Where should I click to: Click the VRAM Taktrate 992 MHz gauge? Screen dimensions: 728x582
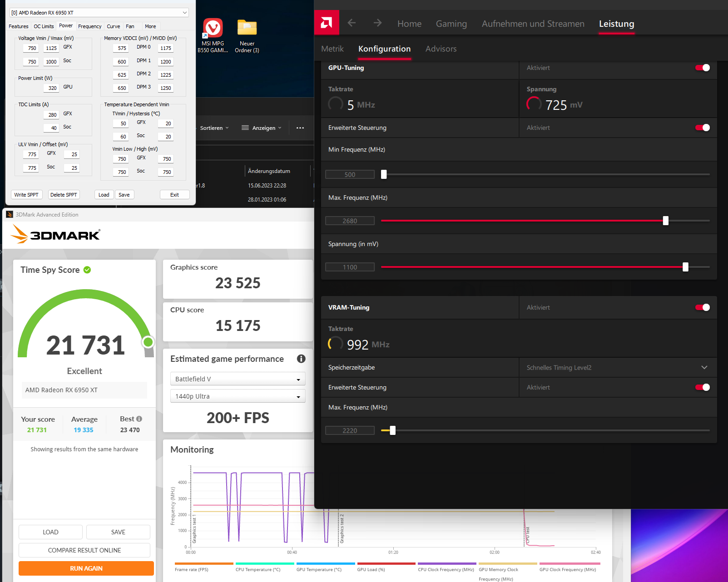[x=336, y=344]
